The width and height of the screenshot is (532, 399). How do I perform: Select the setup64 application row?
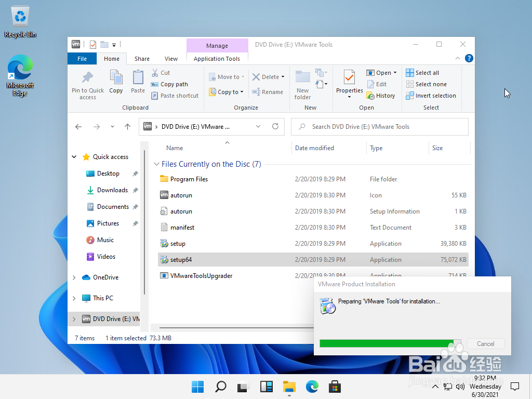[313, 260]
